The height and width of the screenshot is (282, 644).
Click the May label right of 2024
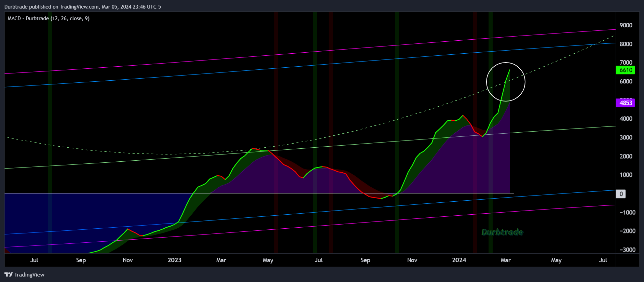(556, 260)
